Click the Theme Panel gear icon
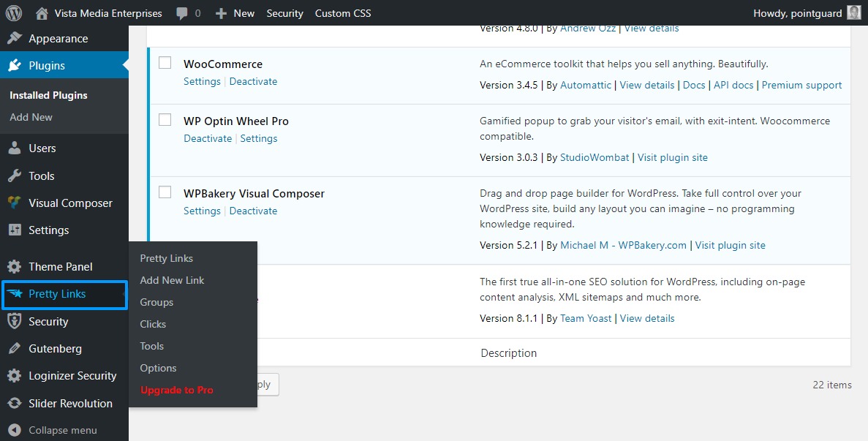The height and width of the screenshot is (441, 868). tap(15, 267)
